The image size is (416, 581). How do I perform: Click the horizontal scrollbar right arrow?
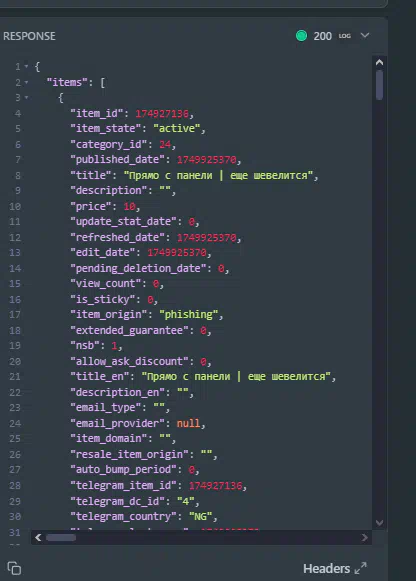(x=365, y=537)
